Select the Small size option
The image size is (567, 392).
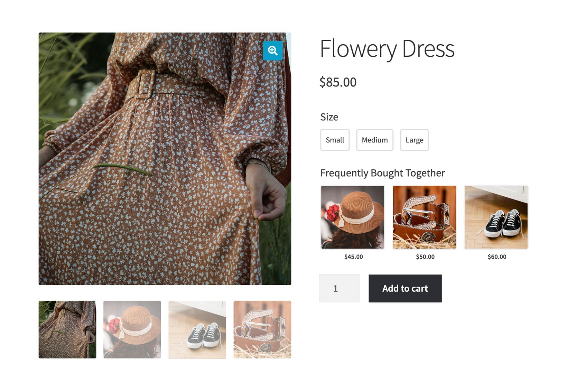tap(335, 140)
